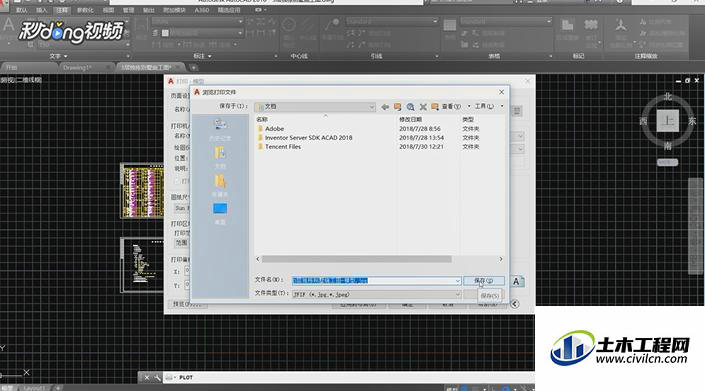
Task: Click the horizontal scrollbar in file list
Action: point(357,259)
